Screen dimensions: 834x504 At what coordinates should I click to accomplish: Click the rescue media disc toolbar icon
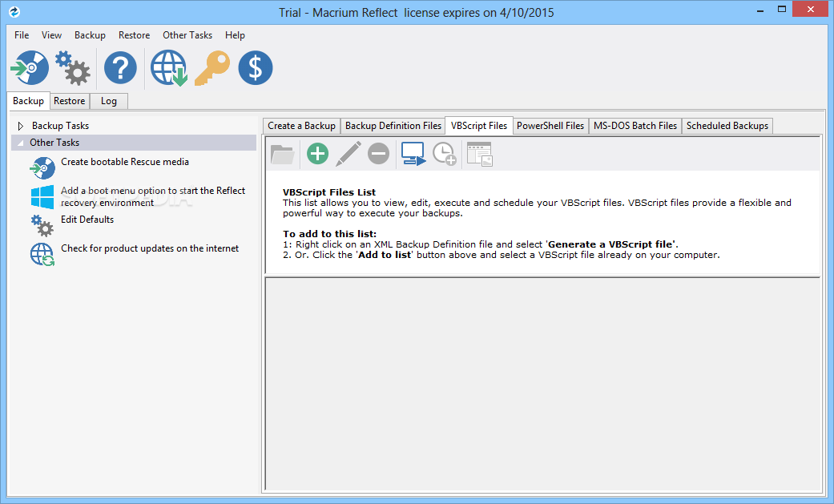30,67
